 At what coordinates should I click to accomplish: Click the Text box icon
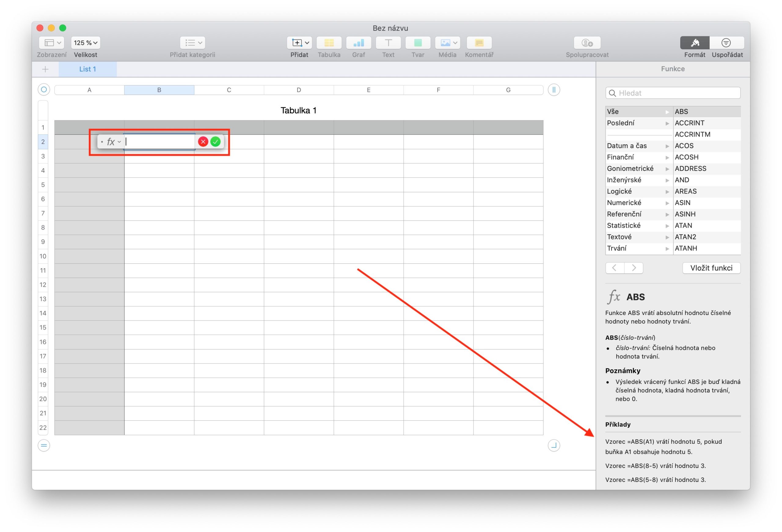pos(388,43)
